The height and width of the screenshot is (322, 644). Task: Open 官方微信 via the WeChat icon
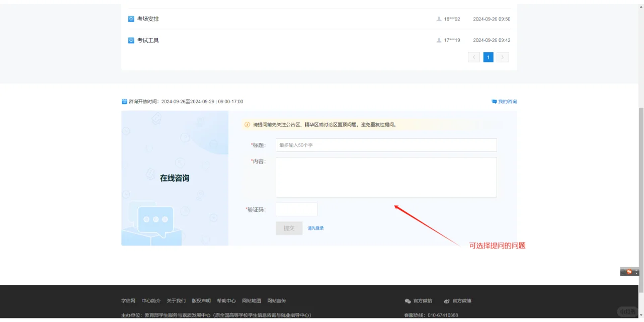(x=408, y=300)
